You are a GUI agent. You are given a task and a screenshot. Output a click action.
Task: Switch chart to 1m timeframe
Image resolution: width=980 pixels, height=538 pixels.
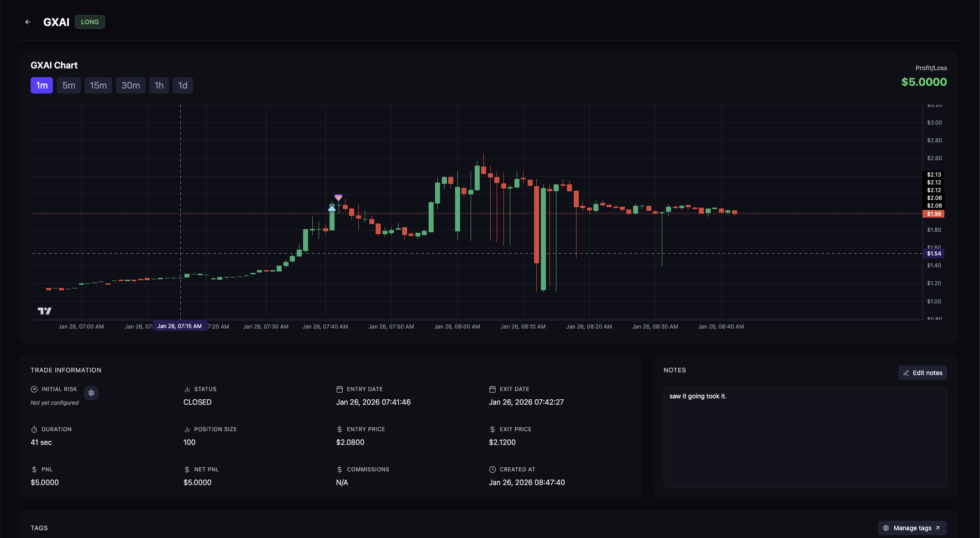click(x=42, y=85)
